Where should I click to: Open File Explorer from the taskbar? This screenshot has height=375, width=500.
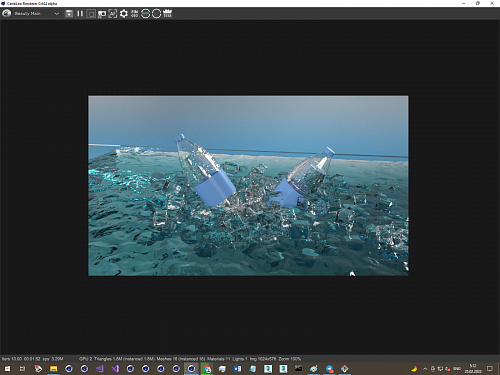(53, 368)
